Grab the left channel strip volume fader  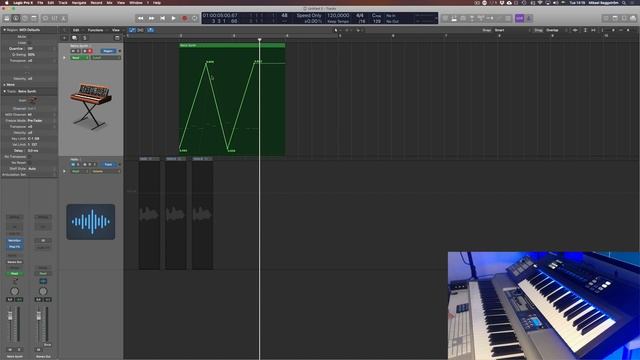click(x=10, y=317)
